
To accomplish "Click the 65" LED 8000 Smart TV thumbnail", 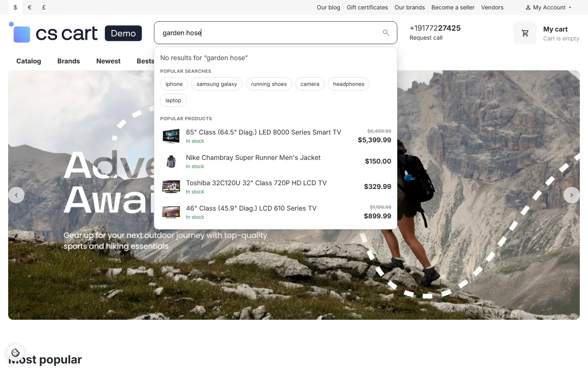I will tap(171, 136).
